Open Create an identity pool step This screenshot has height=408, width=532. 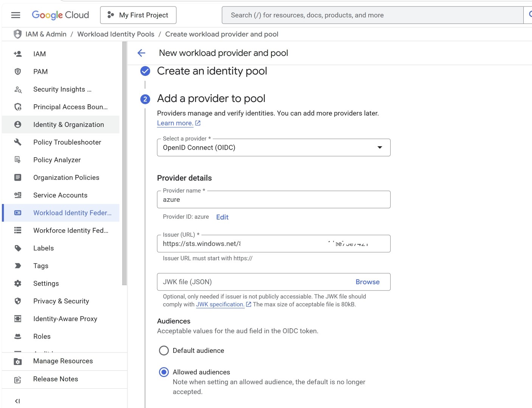[x=212, y=71]
